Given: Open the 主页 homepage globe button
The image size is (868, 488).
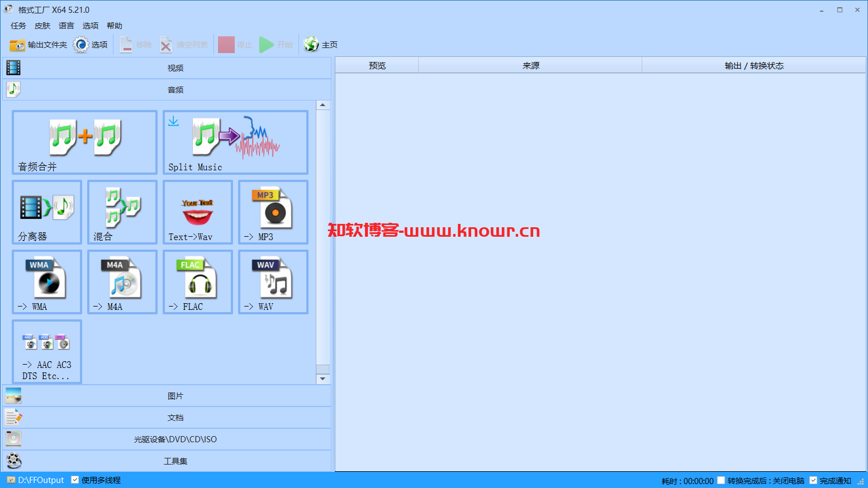Looking at the screenshot, I should [x=321, y=45].
